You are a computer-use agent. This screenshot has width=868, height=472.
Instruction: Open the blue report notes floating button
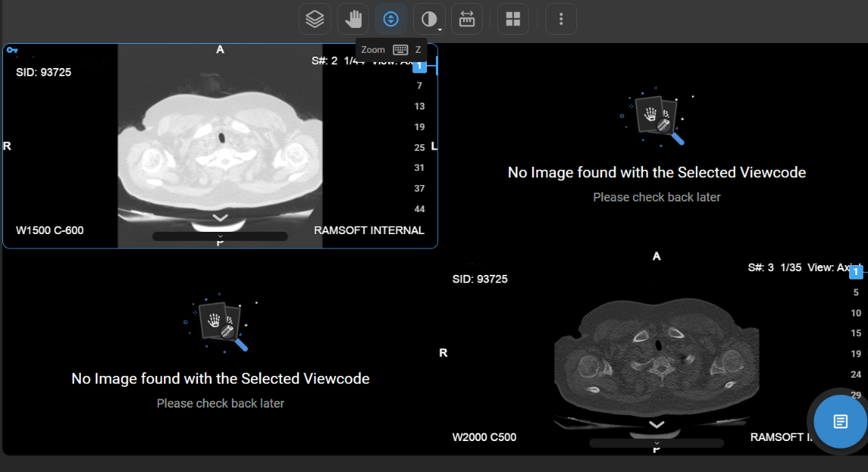click(x=840, y=421)
